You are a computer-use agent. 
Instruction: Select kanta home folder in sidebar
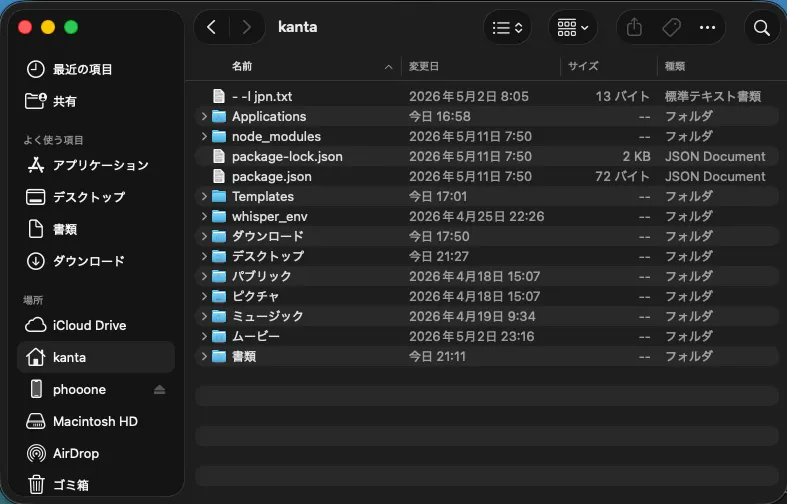tap(96, 357)
